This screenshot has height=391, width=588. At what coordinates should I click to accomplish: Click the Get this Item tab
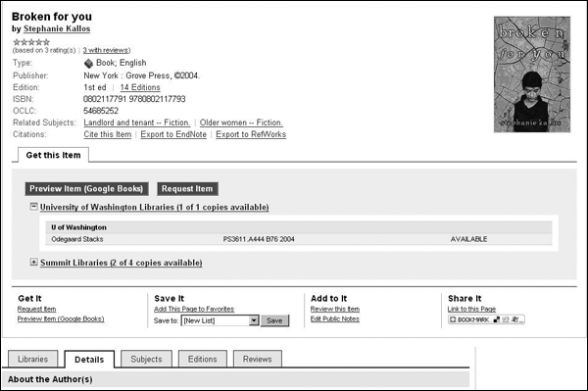(x=53, y=155)
